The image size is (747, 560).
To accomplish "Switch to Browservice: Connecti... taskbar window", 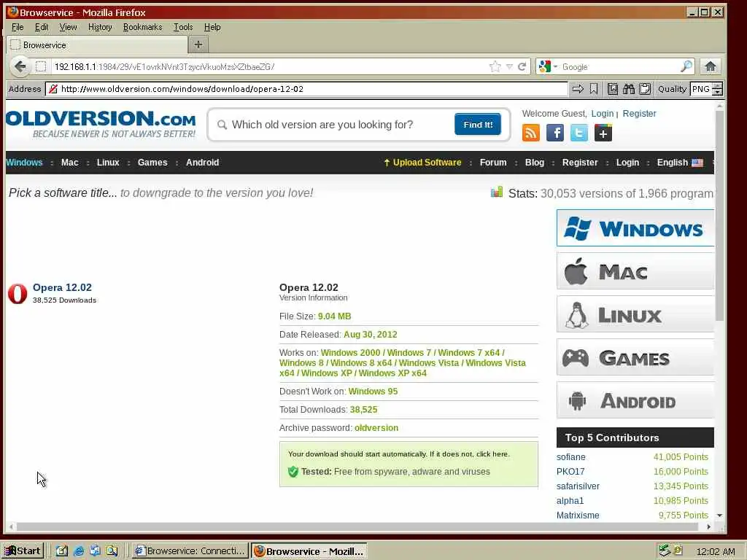I will click(190, 551).
